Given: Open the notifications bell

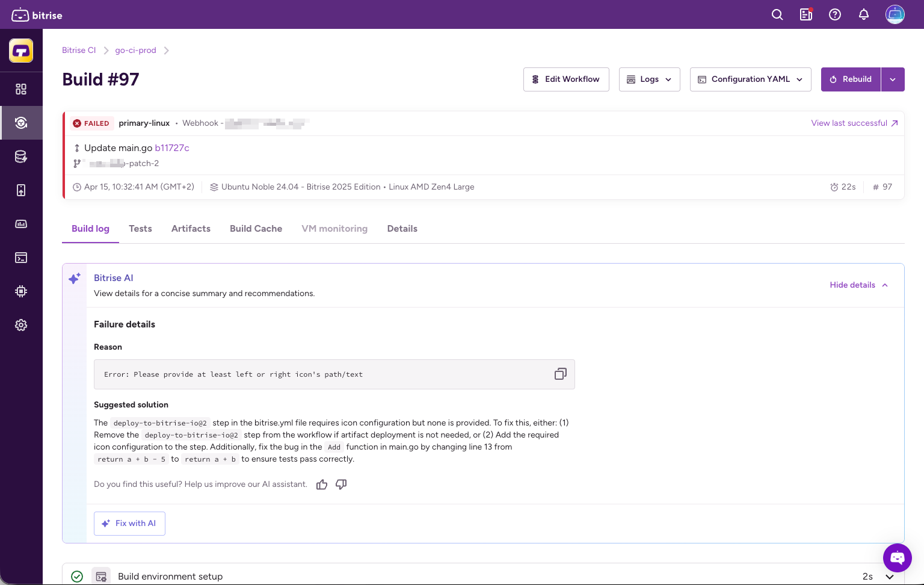Looking at the screenshot, I should 864,14.
